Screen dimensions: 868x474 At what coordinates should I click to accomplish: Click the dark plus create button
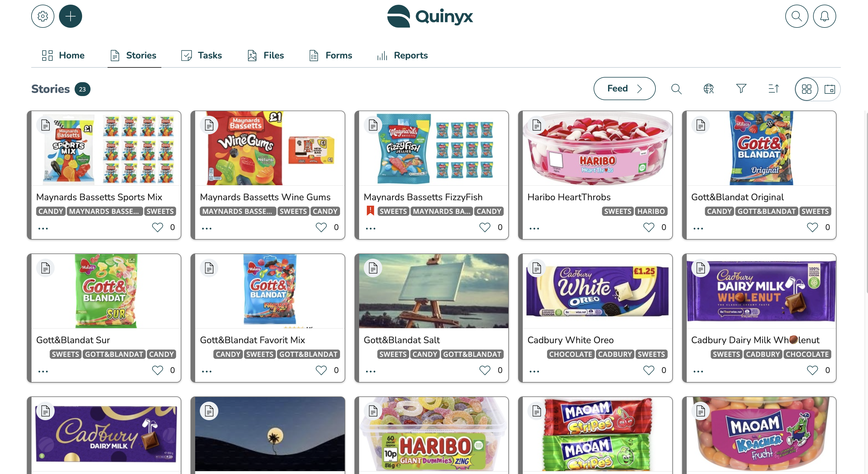point(71,16)
